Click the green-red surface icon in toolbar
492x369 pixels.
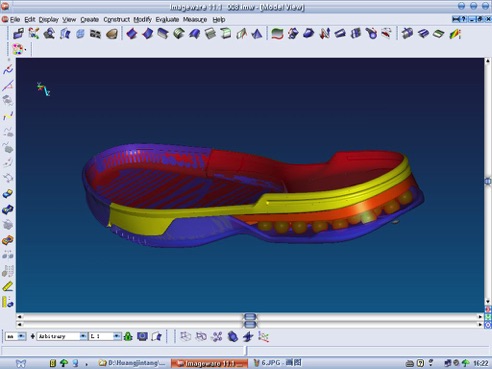pyautogui.click(x=277, y=34)
